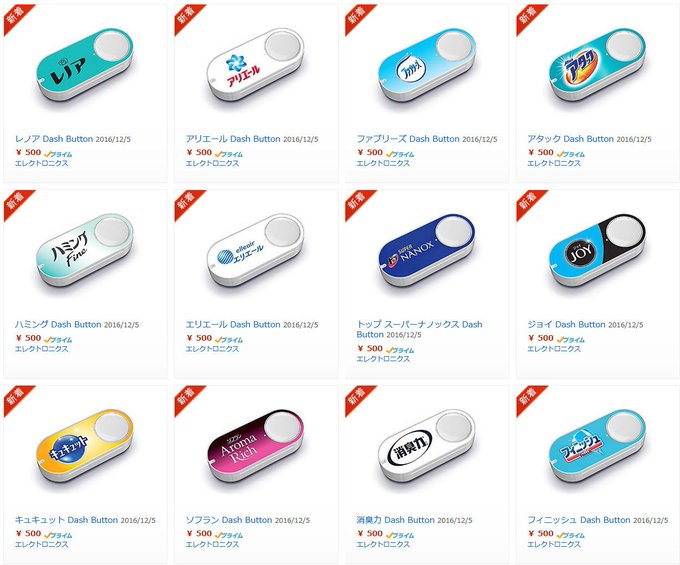Viewport: 680px width, 565px height.
Task: Click the プライム badge under アリエール
Action: 229,154
